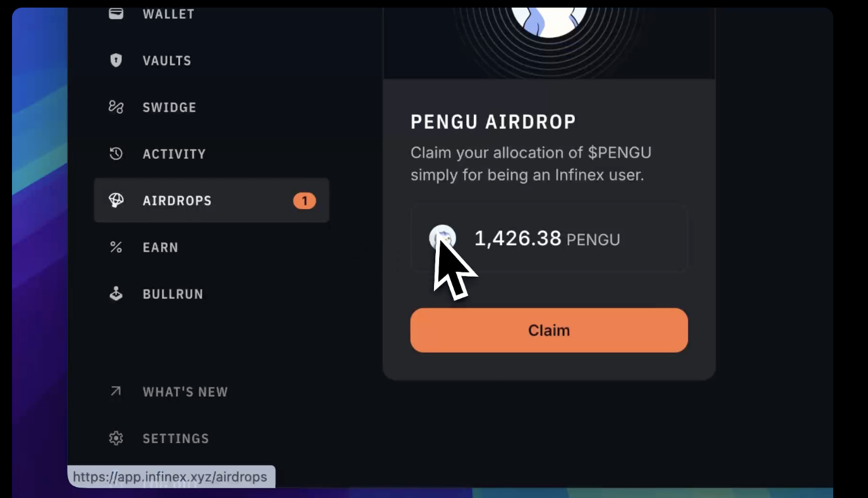
Task: Open the Settings menu item
Action: 176,438
